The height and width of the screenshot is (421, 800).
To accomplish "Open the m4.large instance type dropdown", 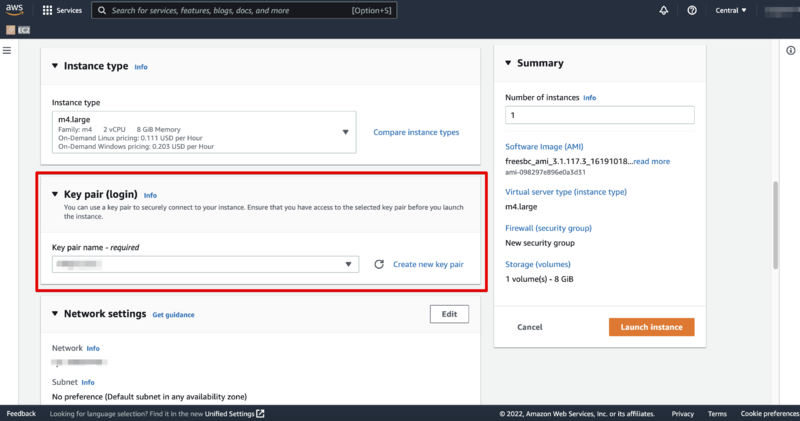I will point(204,132).
